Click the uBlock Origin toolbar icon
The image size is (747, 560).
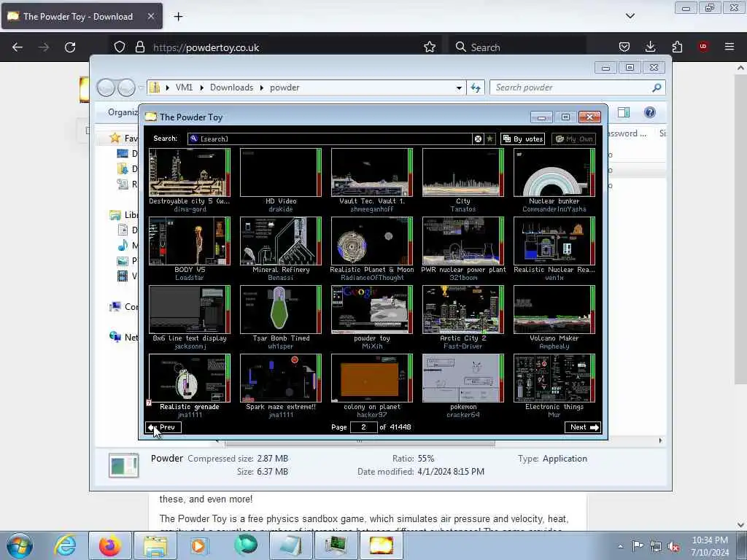(703, 47)
